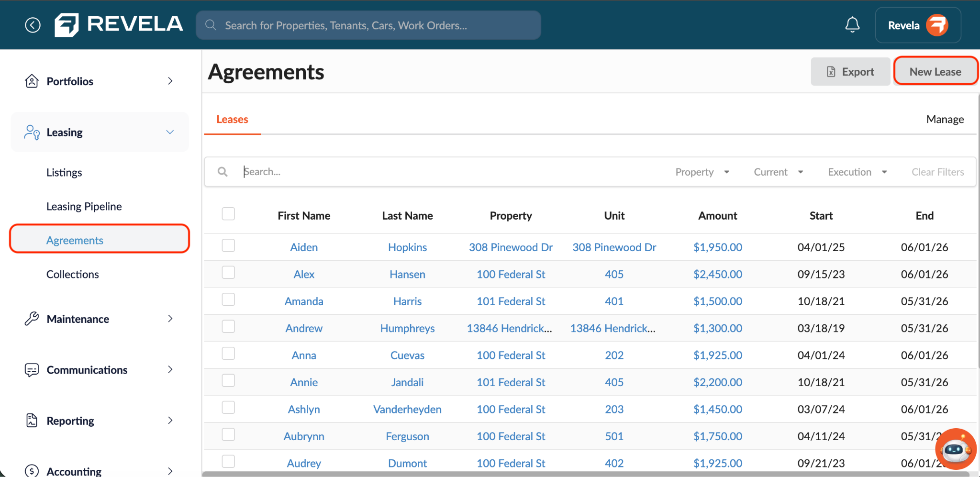Open the notifications bell
Screen dimensions: 980x477
(852, 25)
